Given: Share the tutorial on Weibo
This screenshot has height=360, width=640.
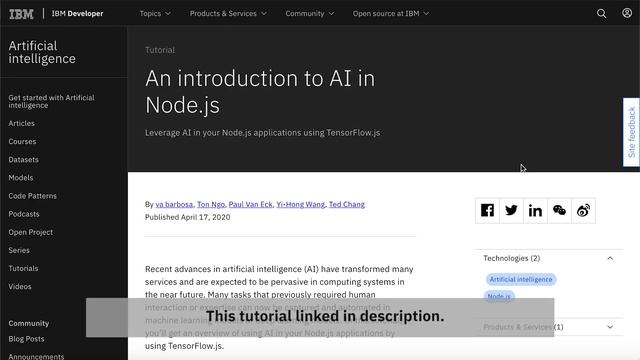Looking at the screenshot, I should click(583, 211).
